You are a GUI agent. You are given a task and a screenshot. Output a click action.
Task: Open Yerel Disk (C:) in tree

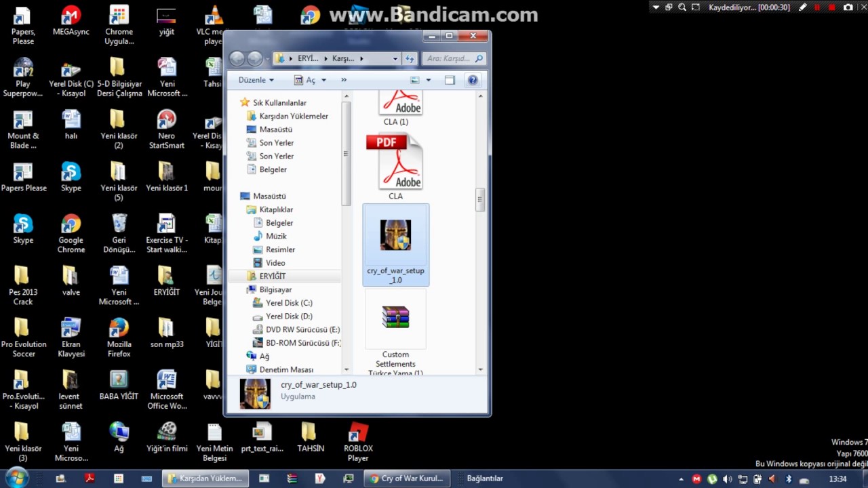(289, 303)
